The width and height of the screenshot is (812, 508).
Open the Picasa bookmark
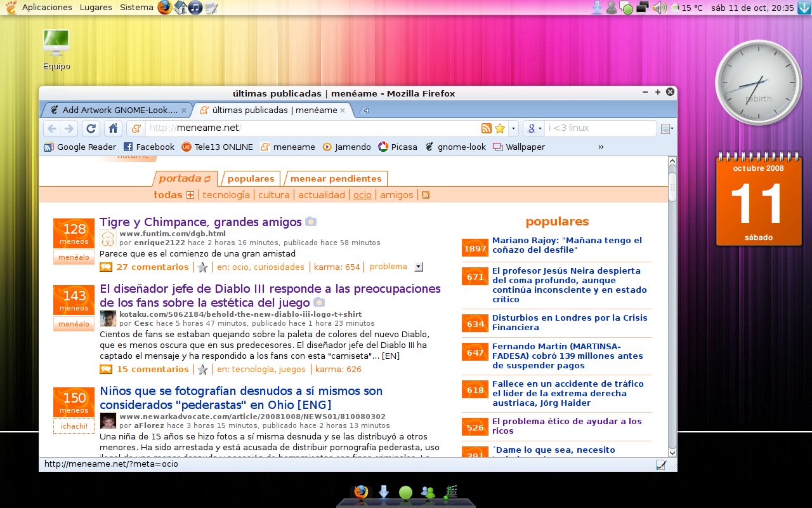(x=398, y=147)
